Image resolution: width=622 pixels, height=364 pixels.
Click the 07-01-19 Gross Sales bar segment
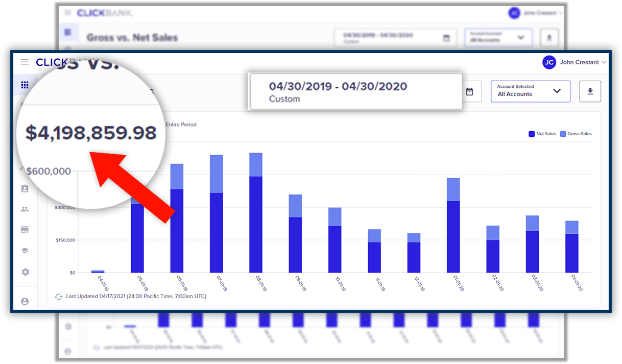point(217,174)
